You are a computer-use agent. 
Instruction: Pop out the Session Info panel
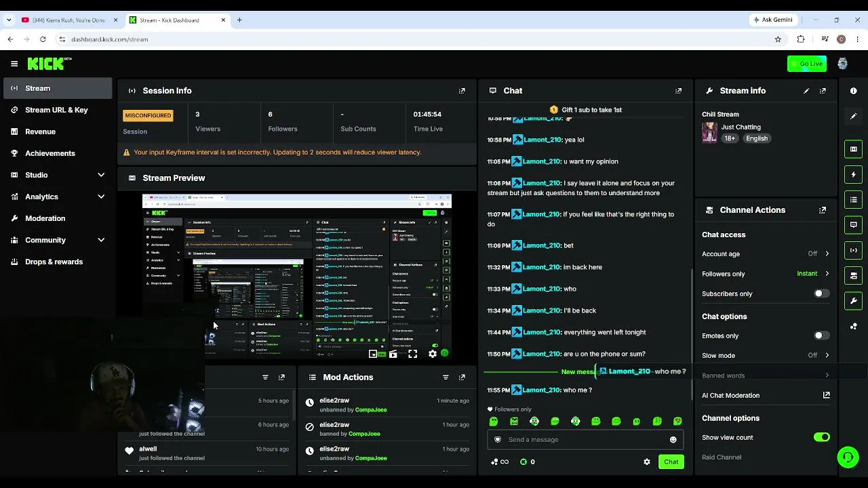[x=462, y=91]
